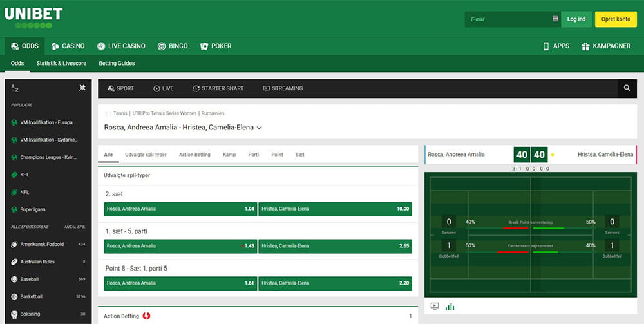Viewport: 644px width, 324px height.
Task: Click the credential icon in e-mail field
Action: [556, 19]
